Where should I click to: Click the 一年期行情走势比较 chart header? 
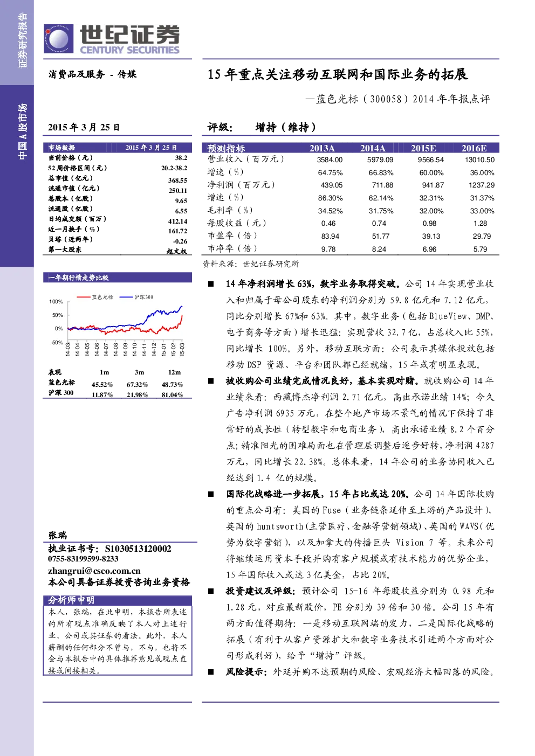[x=118, y=278]
